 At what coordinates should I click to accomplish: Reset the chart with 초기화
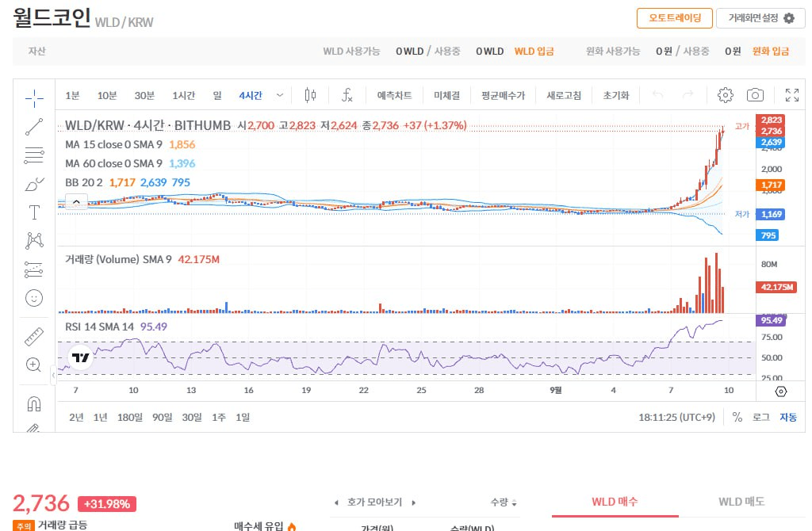[x=615, y=95]
